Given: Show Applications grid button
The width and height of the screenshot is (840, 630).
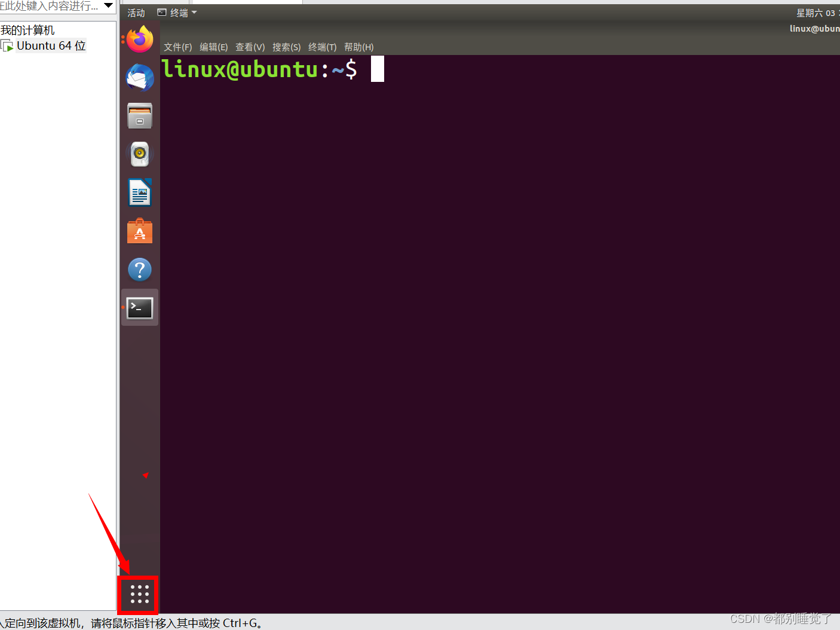Looking at the screenshot, I should [x=139, y=594].
